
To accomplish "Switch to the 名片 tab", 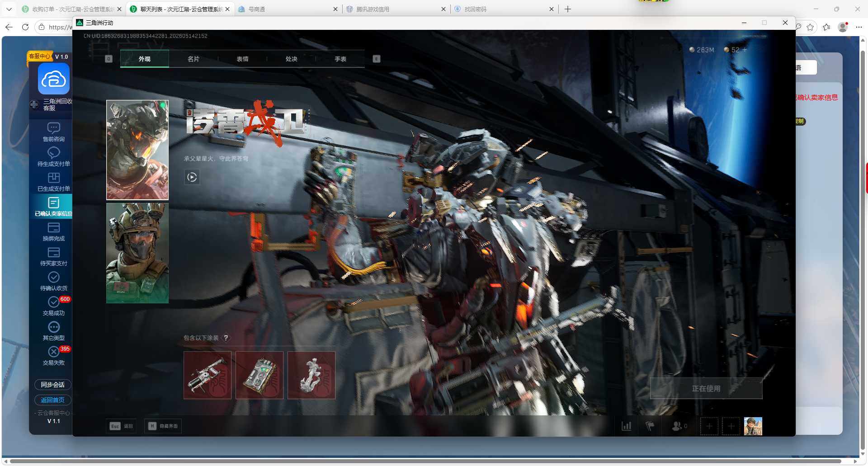I will tap(193, 59).
